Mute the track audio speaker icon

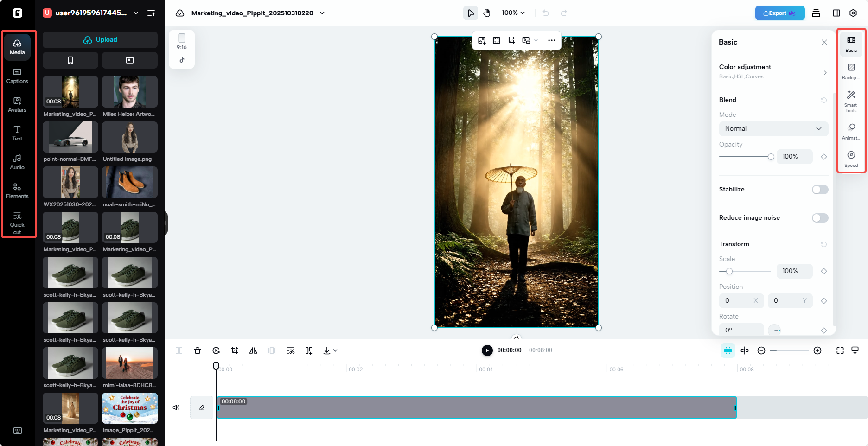tap(176, 408)
